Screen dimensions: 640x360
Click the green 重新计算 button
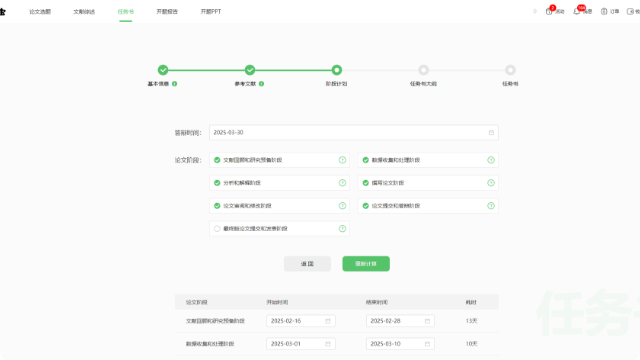tap(366, 264)
